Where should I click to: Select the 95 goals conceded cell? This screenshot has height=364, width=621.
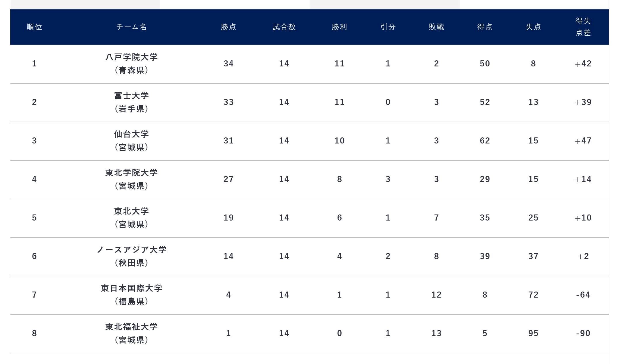click(533, 334)
